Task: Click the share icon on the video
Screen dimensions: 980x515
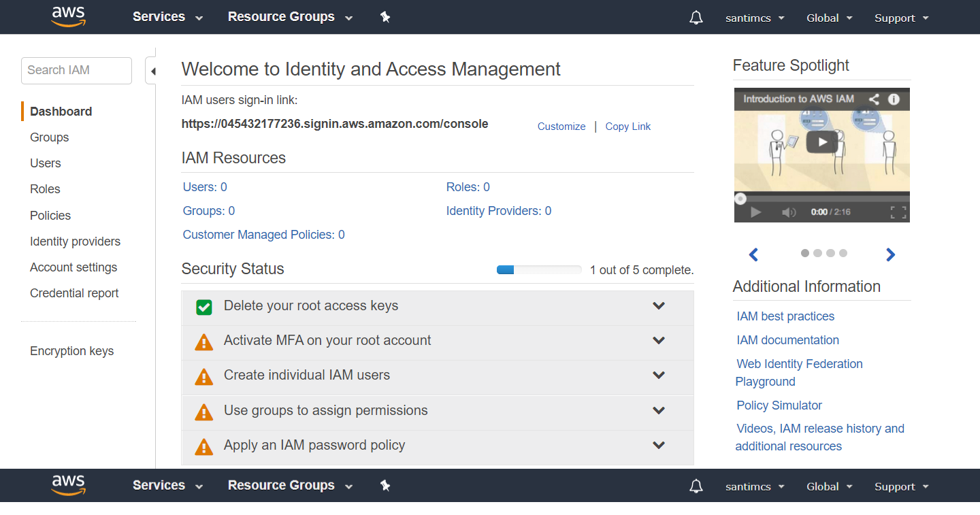Action: click(874, 99)
